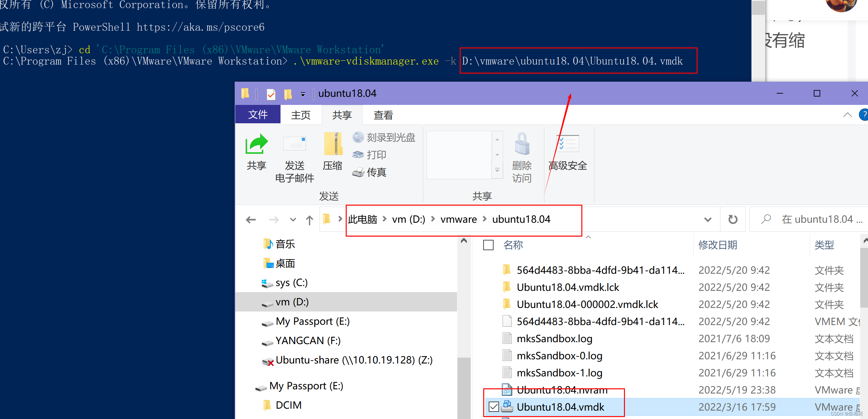This screenshot has width=868, height=419.
Task: Click the Print (打印) ribbon item
Action: (x=369, y=155)
